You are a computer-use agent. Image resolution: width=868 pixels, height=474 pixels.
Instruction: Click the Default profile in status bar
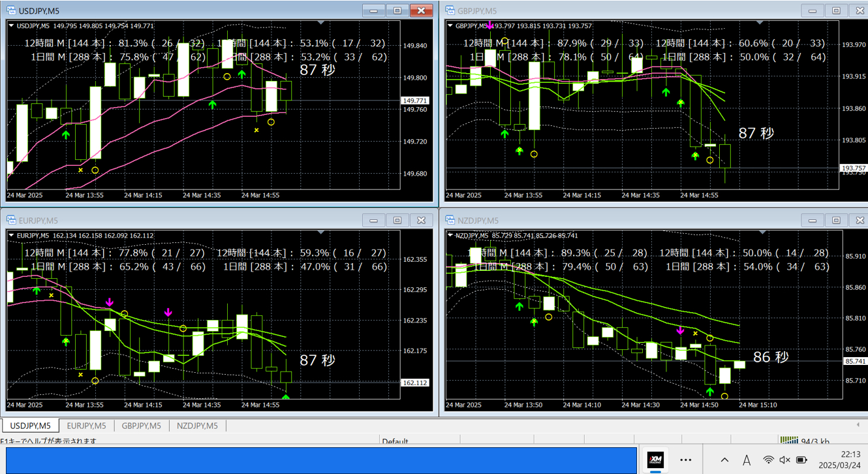(x=395, y=441)
